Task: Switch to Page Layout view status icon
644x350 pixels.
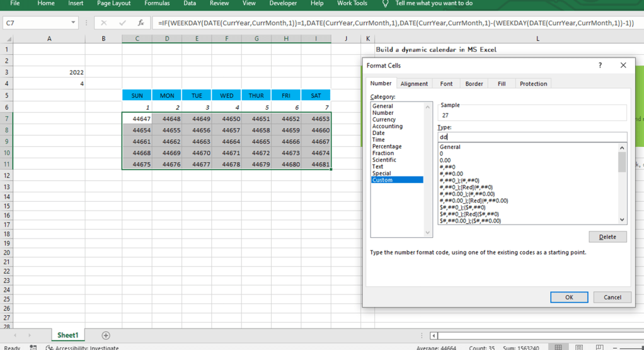Action: pos(578,347)
